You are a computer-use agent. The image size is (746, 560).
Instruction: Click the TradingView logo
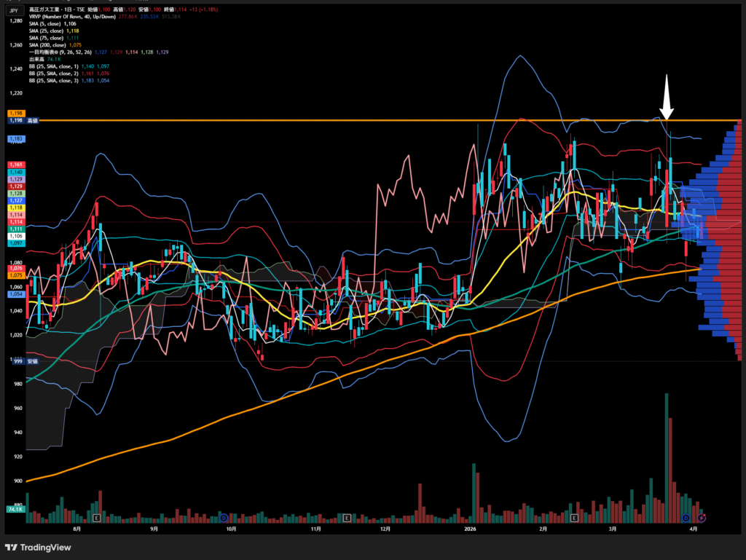coord(36,547)
